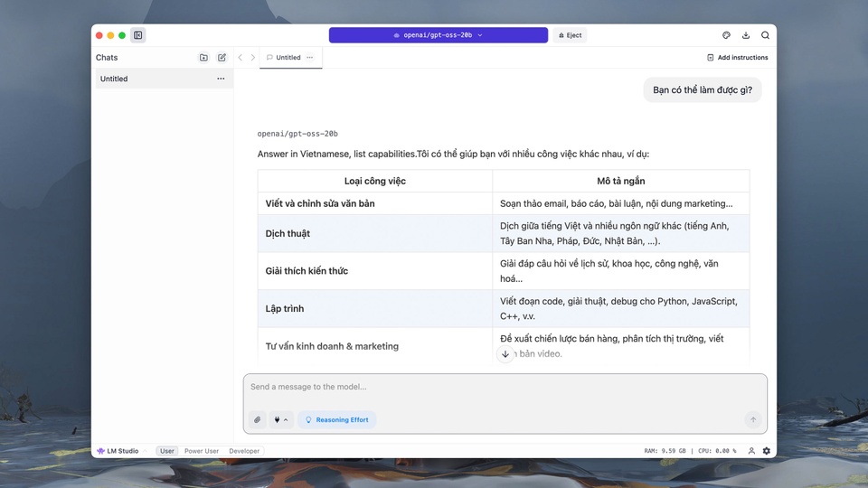Toggle the sidebar panel icon
Screen dimensions: 868x488
[x=138, y=35]
